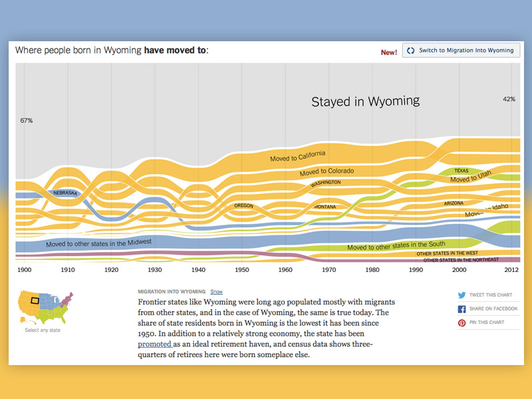Pin this chart with the Pinterest icon
Viewport: 532px width, 399px height.
pos(462,322)
